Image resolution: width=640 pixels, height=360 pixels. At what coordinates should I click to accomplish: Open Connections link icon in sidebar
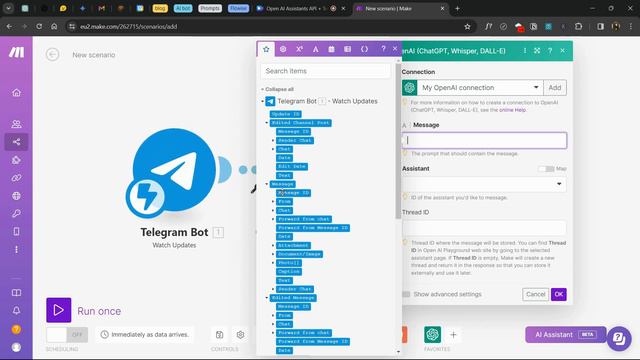(16, 178)
